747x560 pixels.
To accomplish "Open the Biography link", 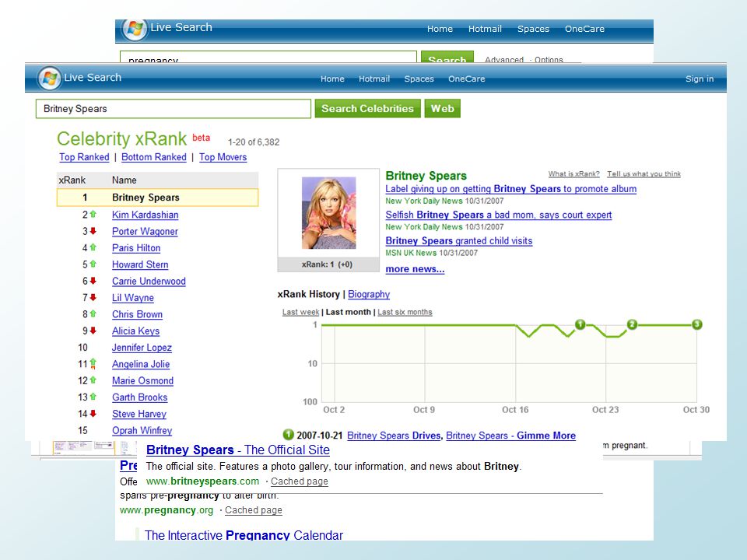I will tap(369, 294).
